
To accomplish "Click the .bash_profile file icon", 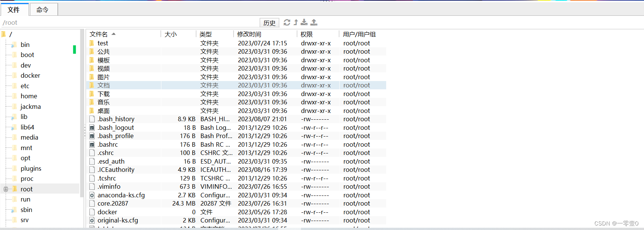I will [92, 136].
